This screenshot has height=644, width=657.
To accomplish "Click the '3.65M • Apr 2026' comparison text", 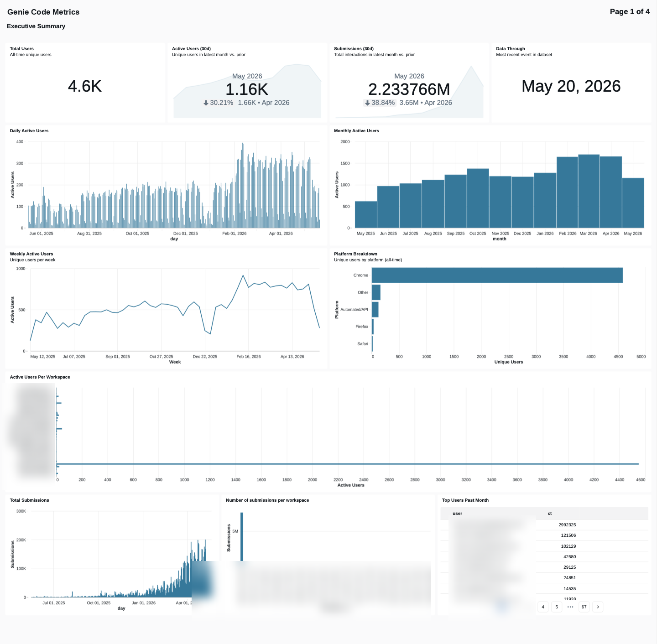I will pyautogui.click(x=426, y=103).
